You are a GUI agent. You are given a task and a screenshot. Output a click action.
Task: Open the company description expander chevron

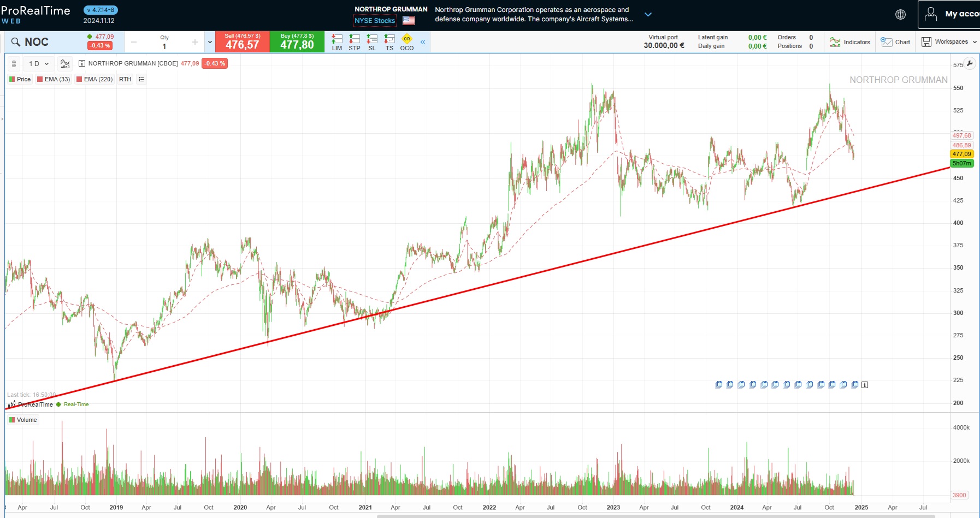click(x=648, y=14)
